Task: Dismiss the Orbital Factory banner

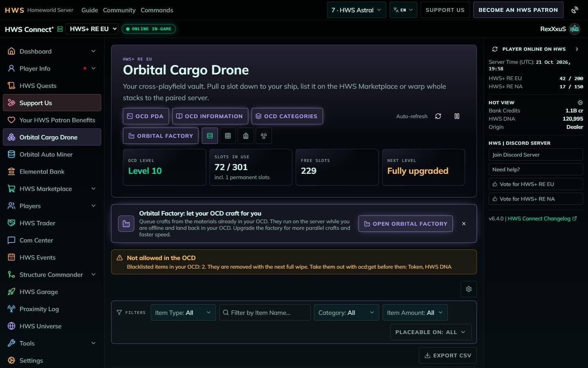Action: click(x=464, y=224)
